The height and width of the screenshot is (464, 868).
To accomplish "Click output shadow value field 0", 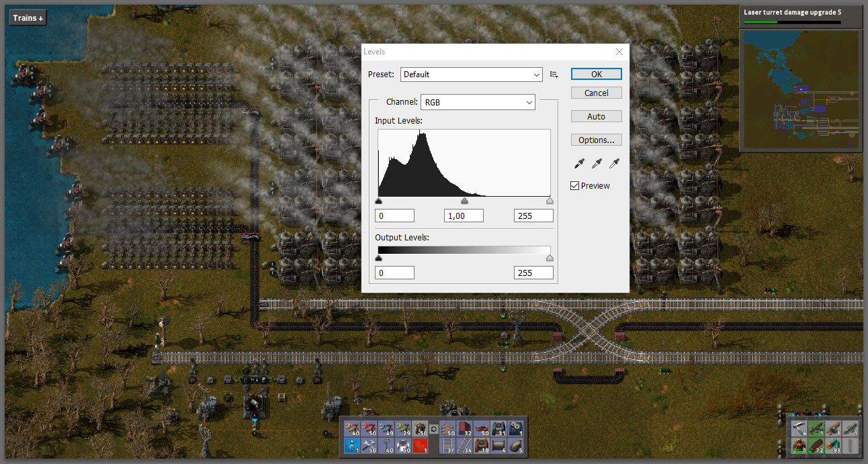I will 394,273.
